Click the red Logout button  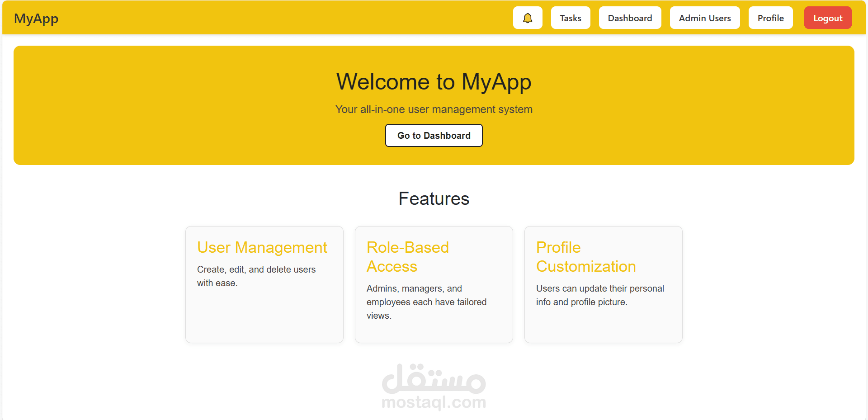click(x=828, y=18)
